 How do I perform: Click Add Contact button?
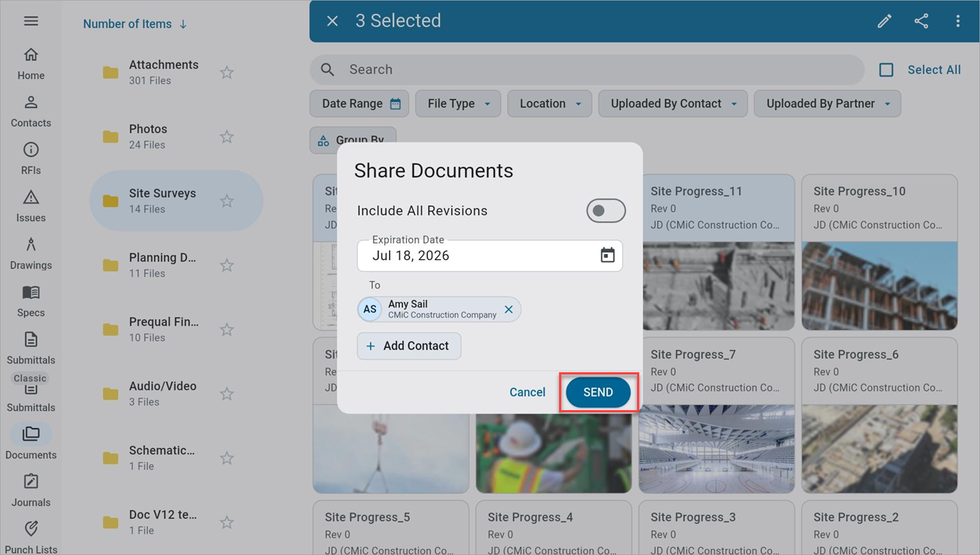[x=409, y=346]
